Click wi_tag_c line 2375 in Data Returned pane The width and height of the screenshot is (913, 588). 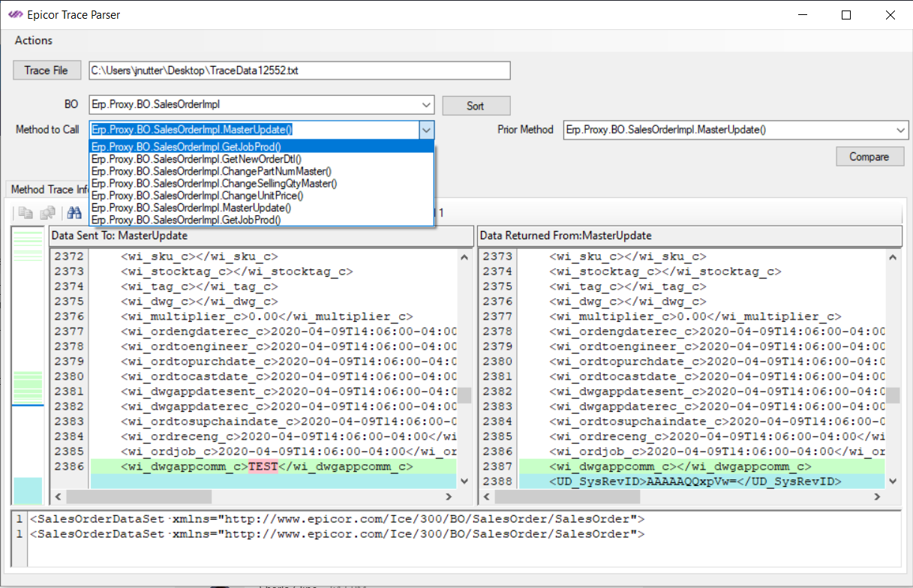(628, 286)
